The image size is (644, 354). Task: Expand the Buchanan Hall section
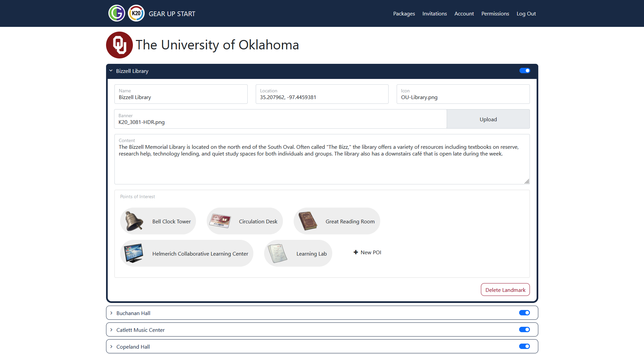click(322, 313)
